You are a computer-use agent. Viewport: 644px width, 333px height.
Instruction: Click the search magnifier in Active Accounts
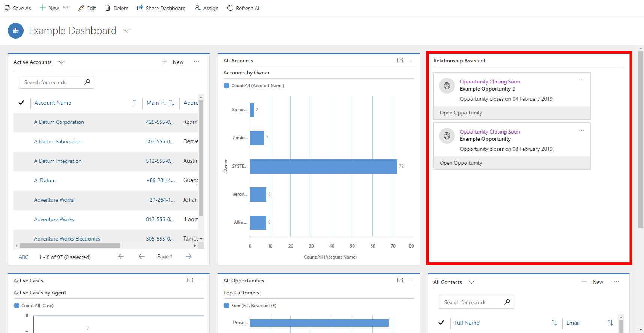pyautogui.click(x=87, y=82)
